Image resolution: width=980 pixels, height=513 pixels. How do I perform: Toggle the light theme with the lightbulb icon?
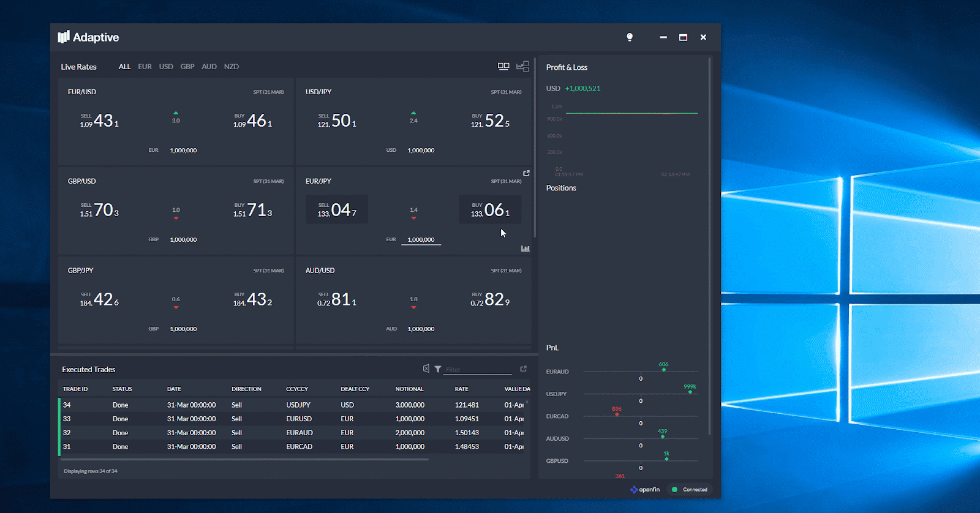click(630, 37)
